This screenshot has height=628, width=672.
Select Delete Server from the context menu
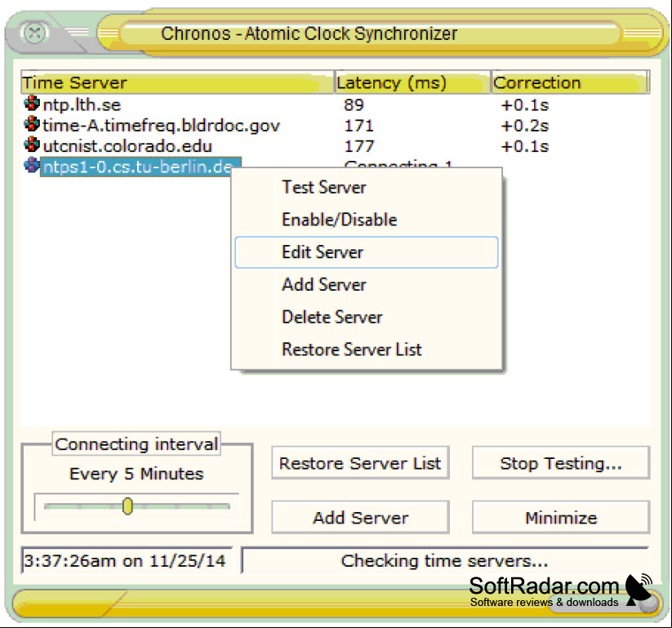(x=367, y=317)
